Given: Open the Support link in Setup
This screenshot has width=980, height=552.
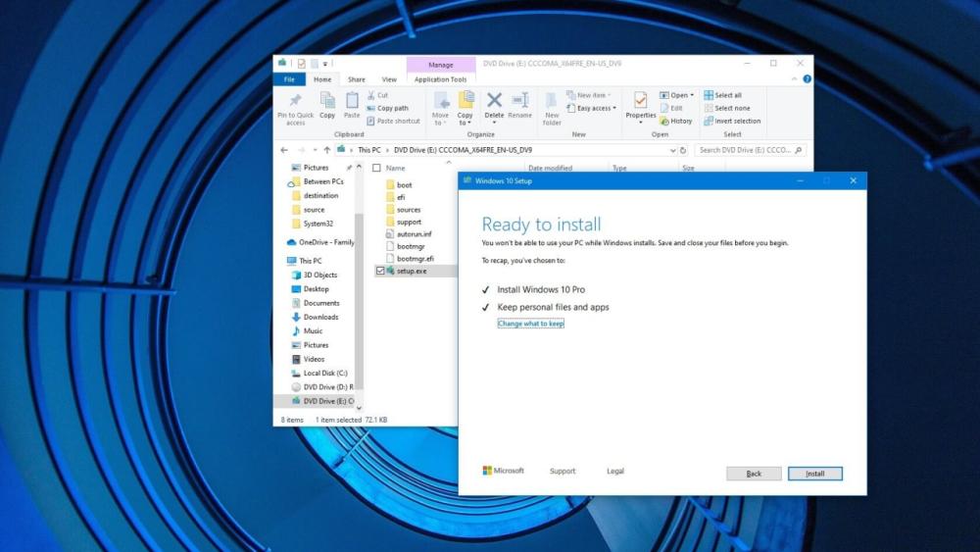Looking at the screenshot, I should [563, 471].
